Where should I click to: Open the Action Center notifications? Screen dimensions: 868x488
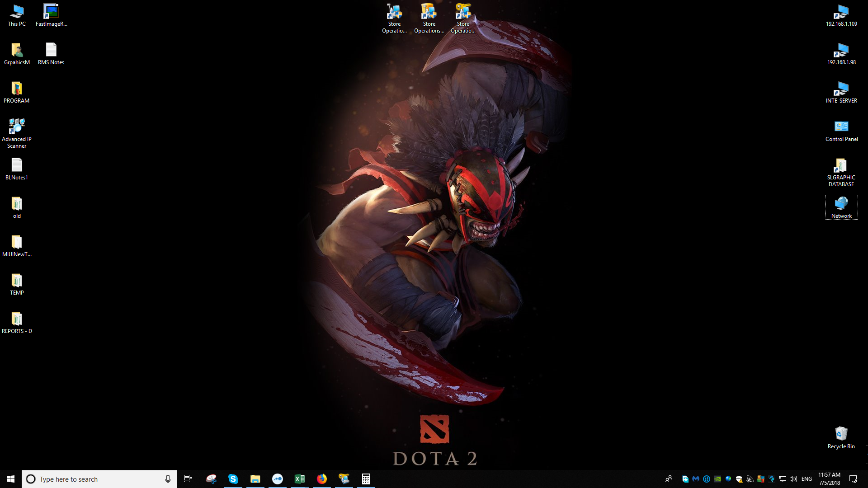coord(853,479)
